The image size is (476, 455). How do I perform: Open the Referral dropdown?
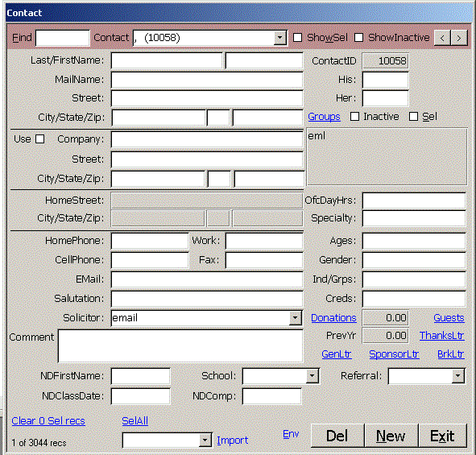[457, 376]
